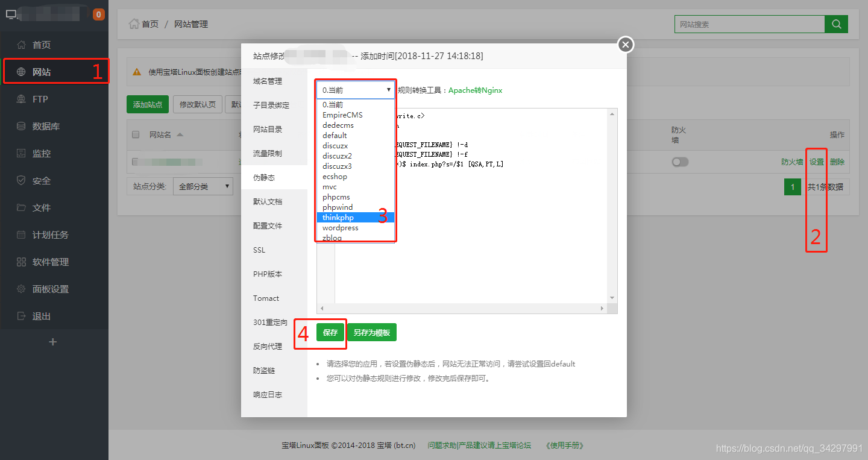Viewport: 868px width, 460px height.
Task: Click the rewrite editor horizontal scrollbar
Action: (x=462, y=308)
